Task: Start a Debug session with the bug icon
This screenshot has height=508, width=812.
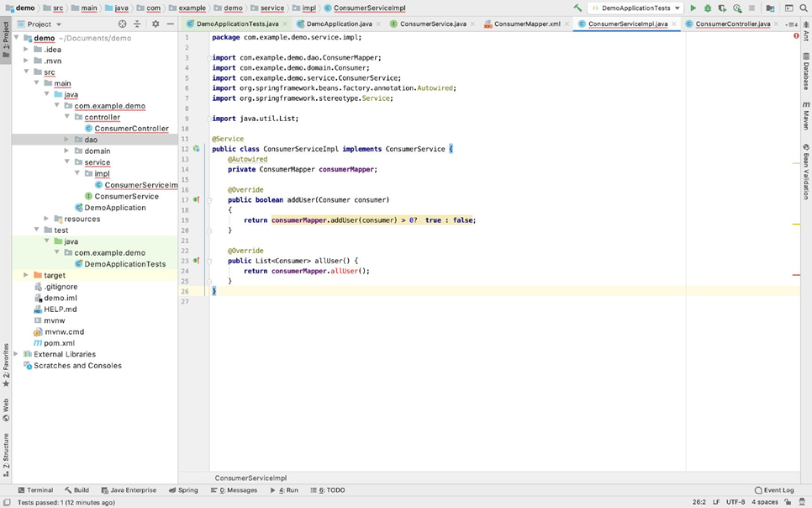Action: [x=708, y=7]
